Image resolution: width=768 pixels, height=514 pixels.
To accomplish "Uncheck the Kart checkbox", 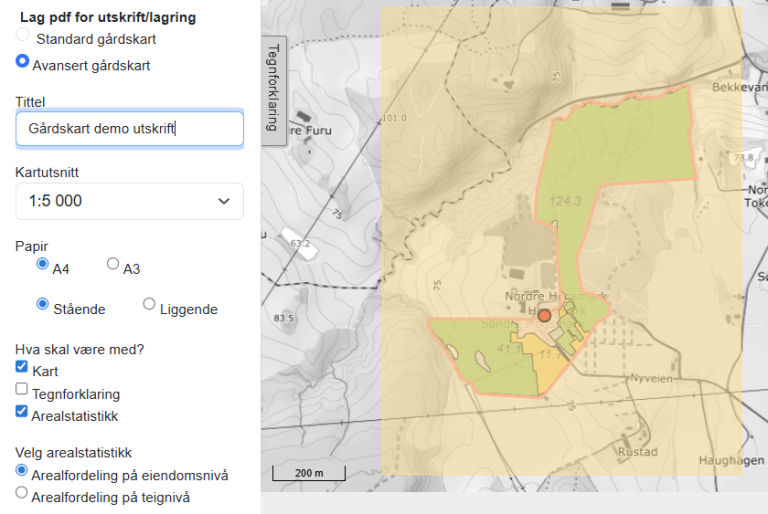I will [22, 368].
